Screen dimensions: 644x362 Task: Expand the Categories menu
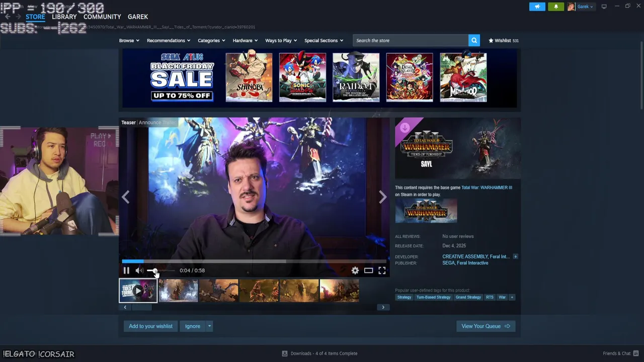tap(211, 40)
